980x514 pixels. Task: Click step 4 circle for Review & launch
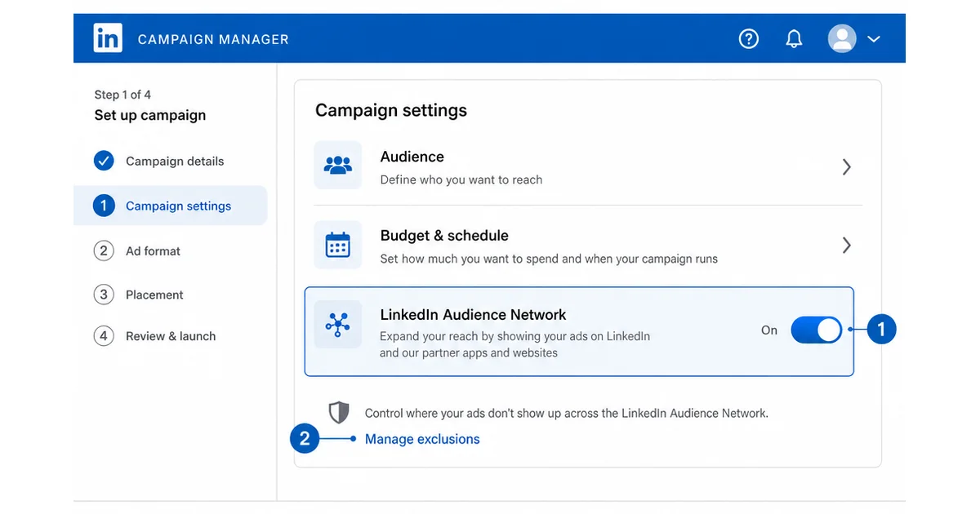click(104, 336)
